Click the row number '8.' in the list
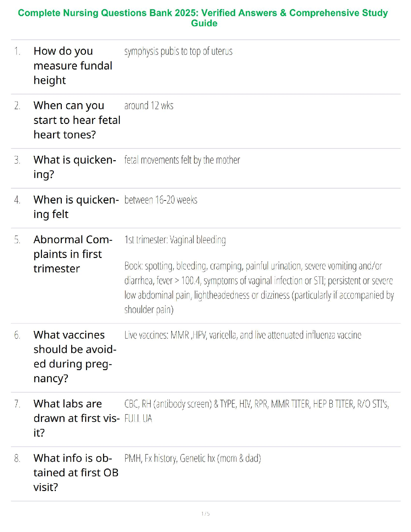Screen dimensions: 411x532 click(17, 458)
